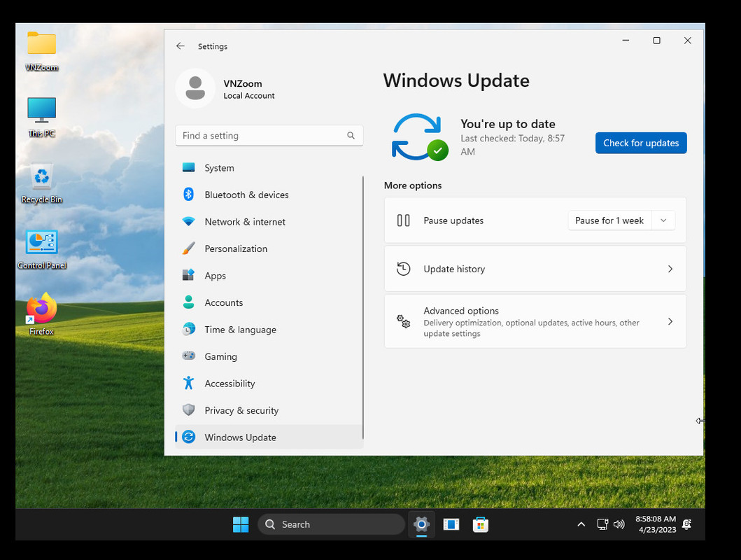Click the update sync status icon
This screenshot has width=741, height=560.
[420, 137]
